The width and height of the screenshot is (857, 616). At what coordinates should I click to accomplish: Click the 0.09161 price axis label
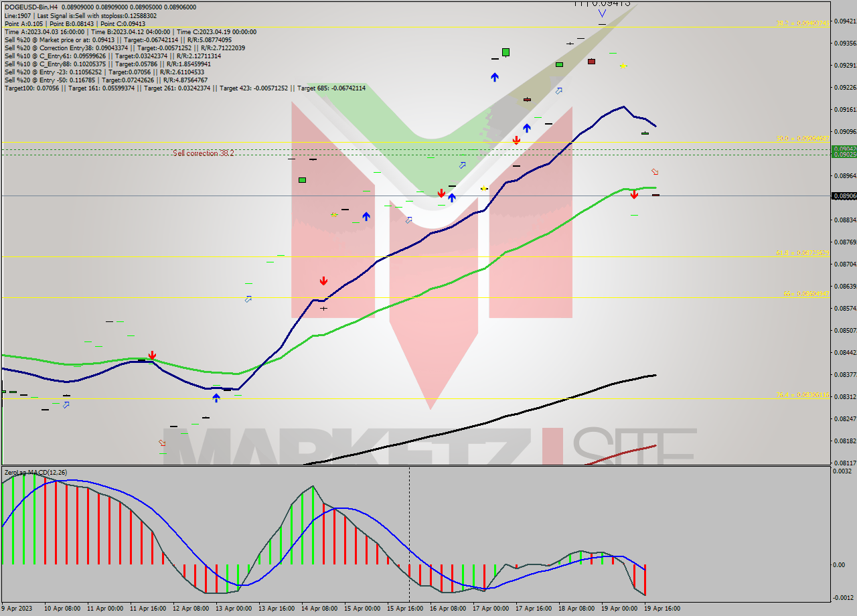pyautogui.click(x=846, y=110)
